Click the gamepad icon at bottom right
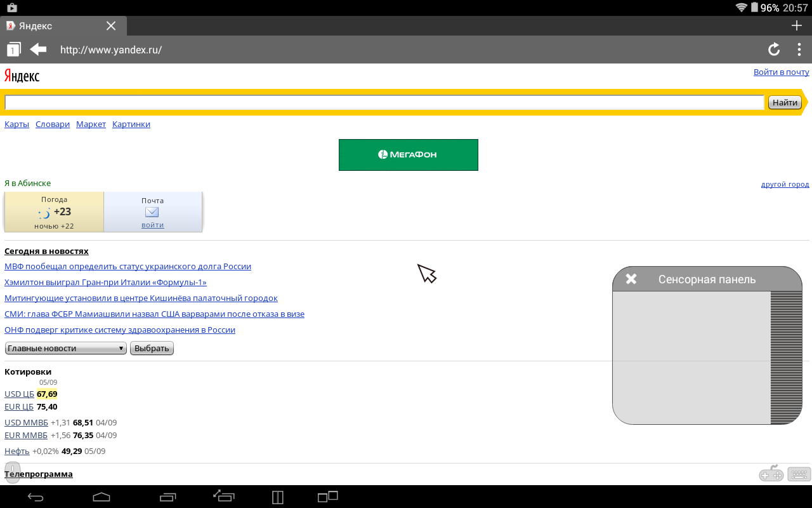The width and height of the screenshot is (812, 508). [x=771, y=474]
